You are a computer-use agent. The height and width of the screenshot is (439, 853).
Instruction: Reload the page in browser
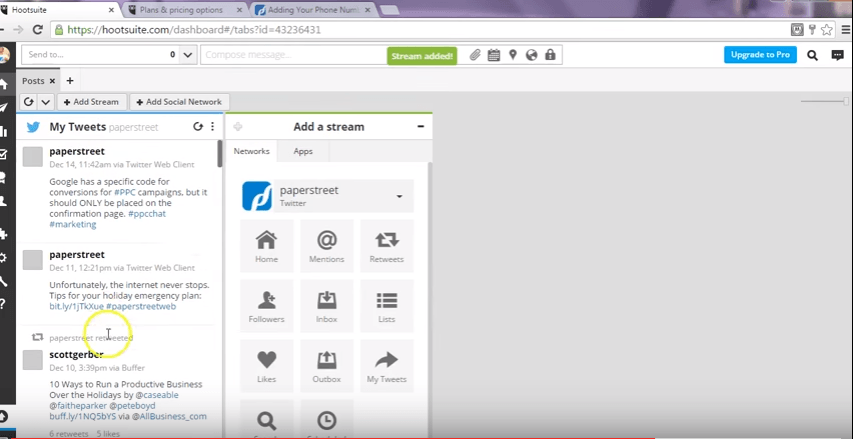(38, 30)
